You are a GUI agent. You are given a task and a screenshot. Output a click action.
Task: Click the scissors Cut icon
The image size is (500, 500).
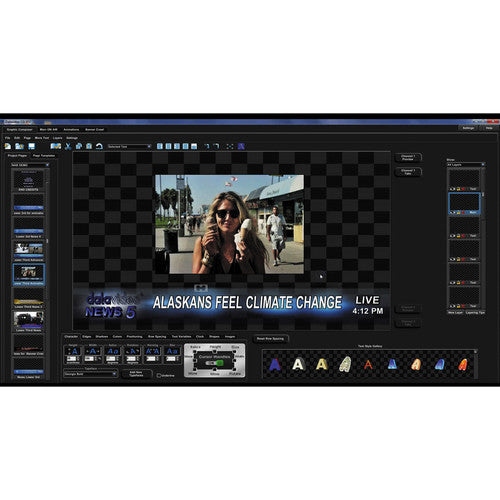68,146
